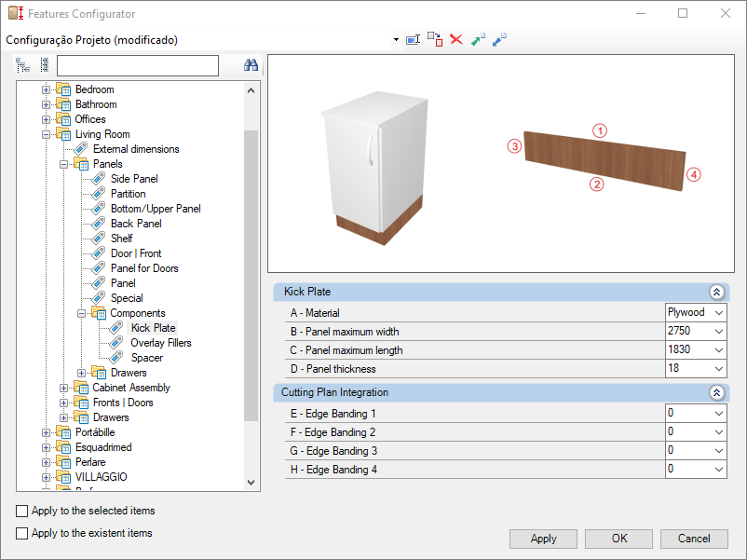Click the green arrow import icon
The width and height of the screenshot is (747, 560).
pyautogui.click(x=478, y=39)
